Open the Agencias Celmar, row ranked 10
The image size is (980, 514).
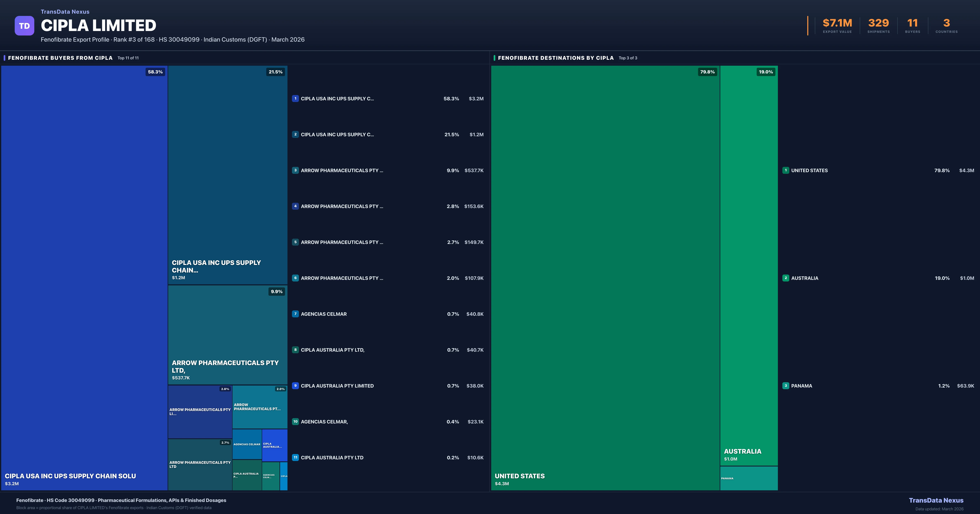pyautogui.click(x=324, y=422)
